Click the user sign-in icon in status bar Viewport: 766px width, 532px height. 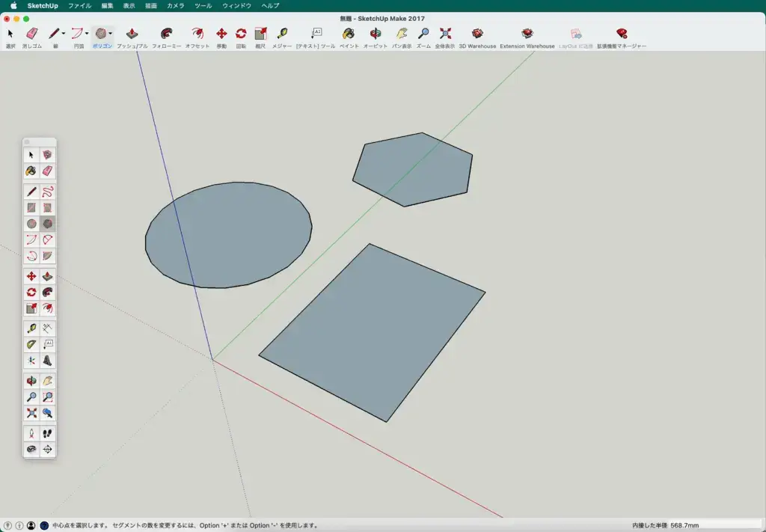point(31,525)
